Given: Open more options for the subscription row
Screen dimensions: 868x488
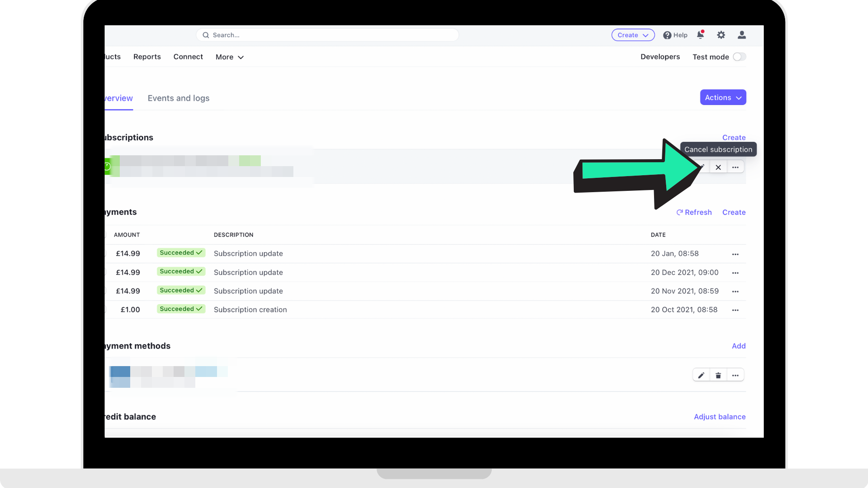Looking at the screenshot, I should click(735, 167).
